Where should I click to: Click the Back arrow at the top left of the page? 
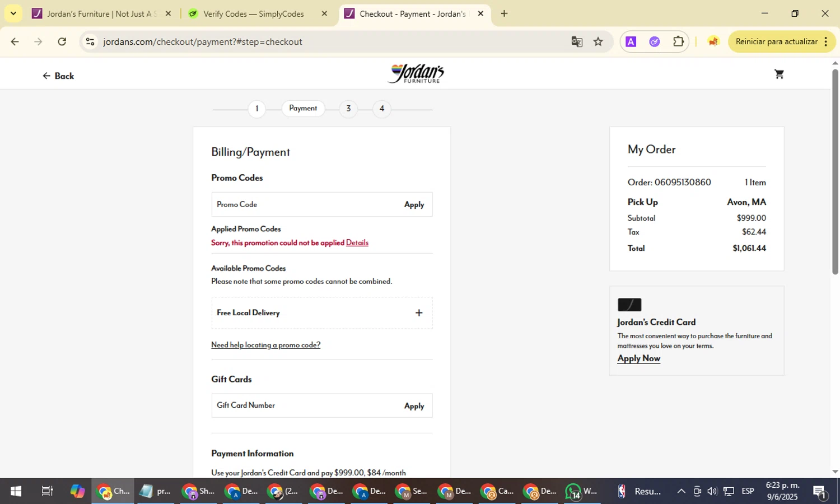click(x=58, y=76)
